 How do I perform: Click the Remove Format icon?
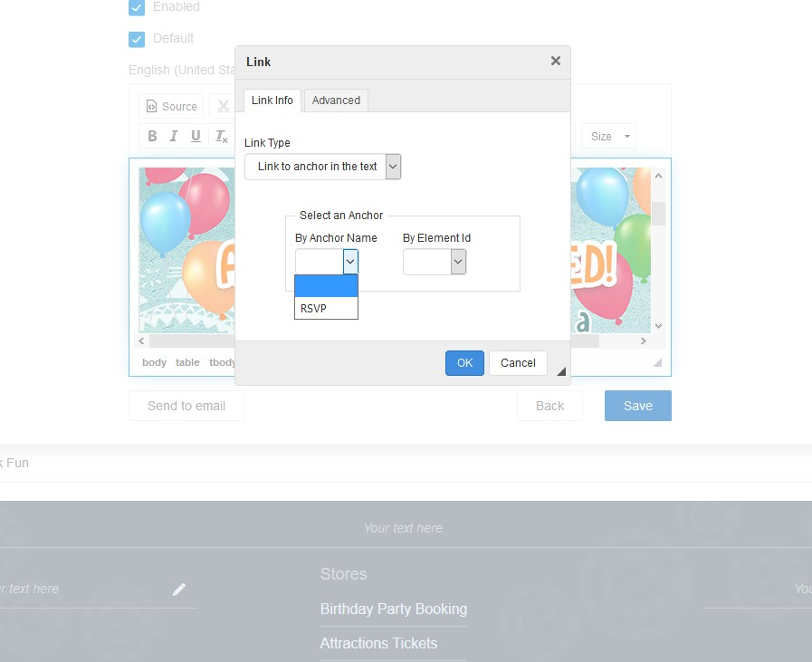pyautogui.click(x=221, y=137)
